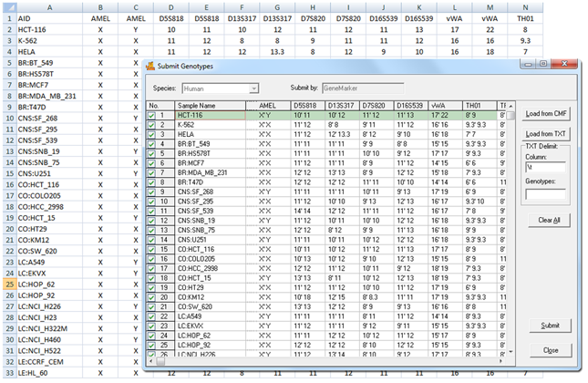This screenshot has width=588, height=383.
Task: Click Load from TXT button
Action: (x=546, y=133)
